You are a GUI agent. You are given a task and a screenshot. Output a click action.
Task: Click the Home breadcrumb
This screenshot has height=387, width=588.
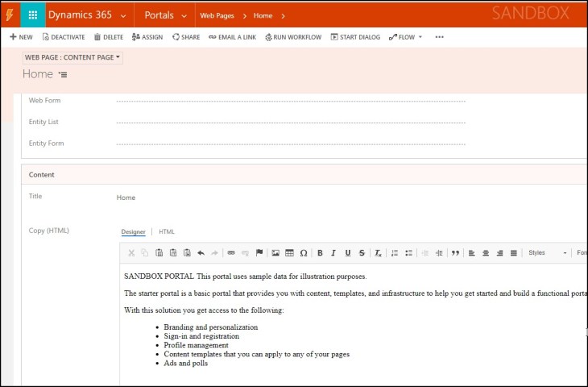click(x=263, y=16)
